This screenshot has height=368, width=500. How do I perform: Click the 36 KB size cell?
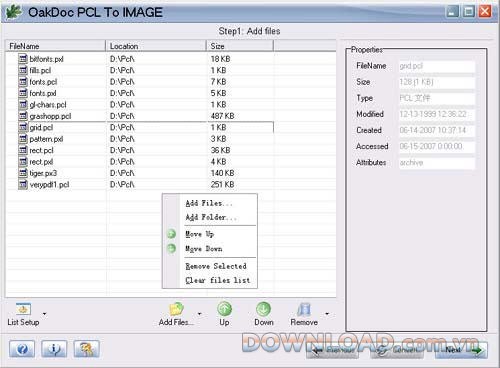pos(220,150)
